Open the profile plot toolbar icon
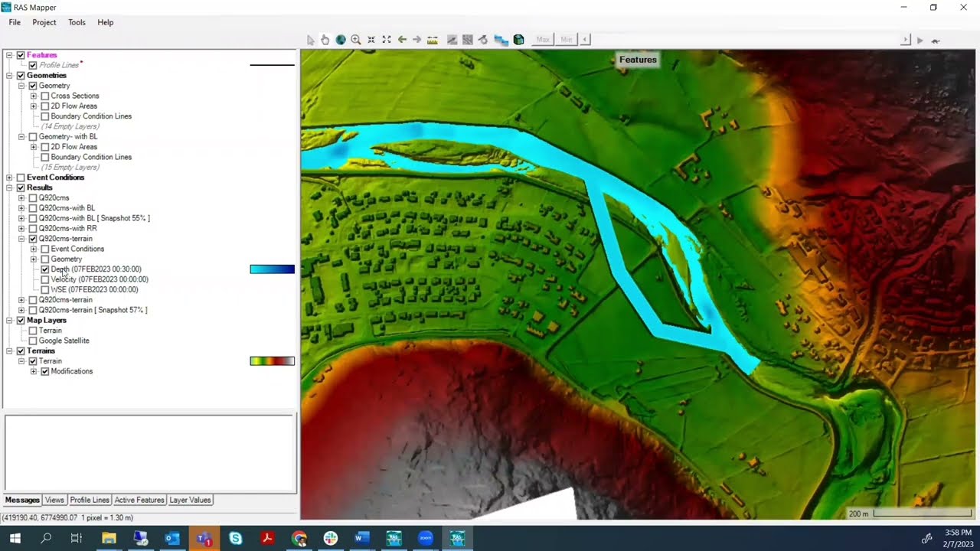980x551 pixels. pos(452,40)
